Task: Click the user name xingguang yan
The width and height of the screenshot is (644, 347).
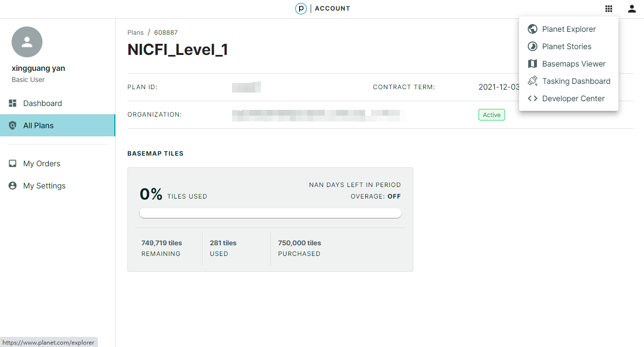Action: tap(38, 68)
